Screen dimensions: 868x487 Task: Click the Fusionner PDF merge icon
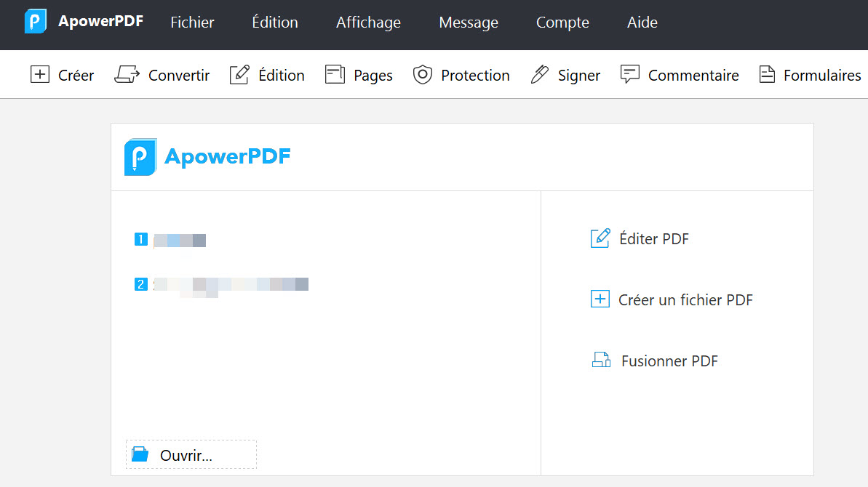point(600,360)
